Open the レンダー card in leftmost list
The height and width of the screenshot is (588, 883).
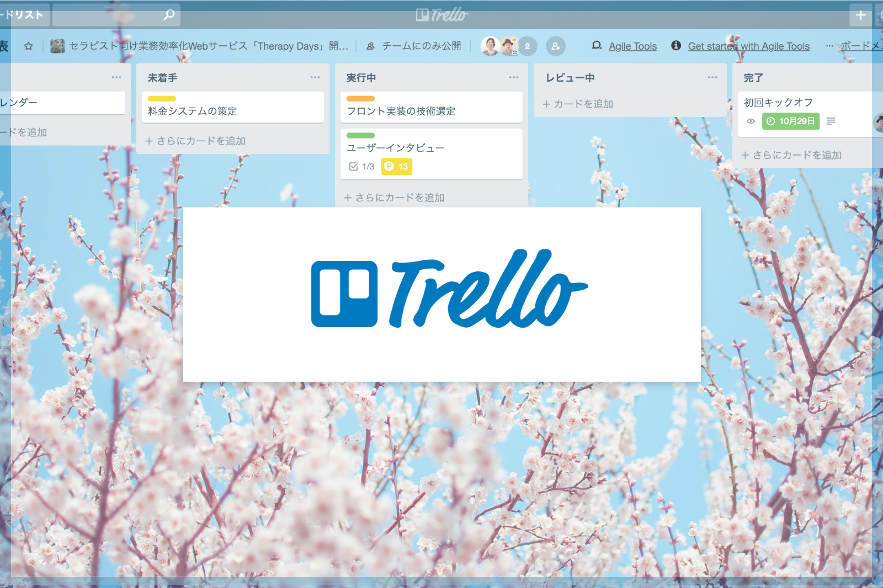pos(62,103)
